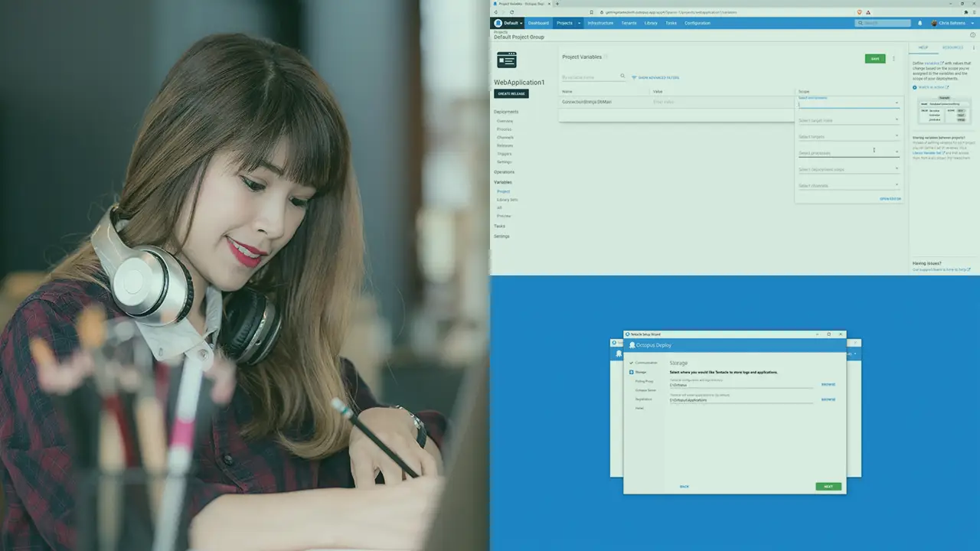The height and width of the screenshot is (551, 980).
Task: Open the help sidebar overflow menu icon
Action: click(x=974, y=47)
